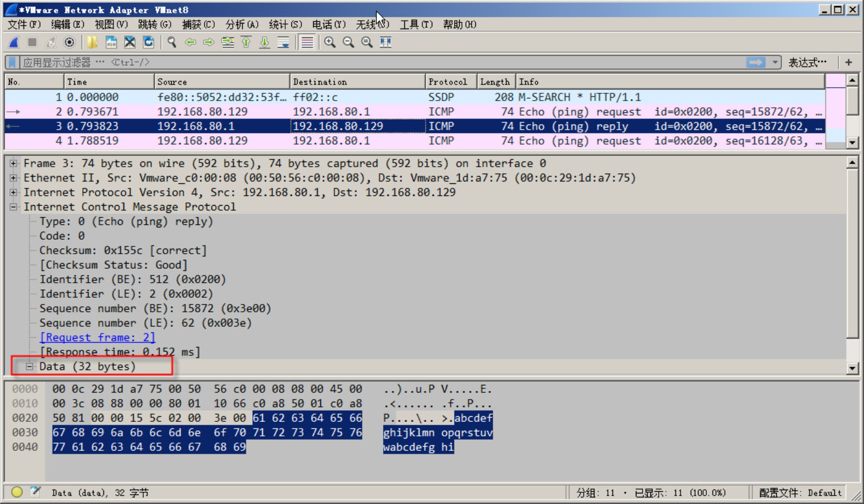Reload the capture file
The image size is (864, 504).
(x=148, y=42)
